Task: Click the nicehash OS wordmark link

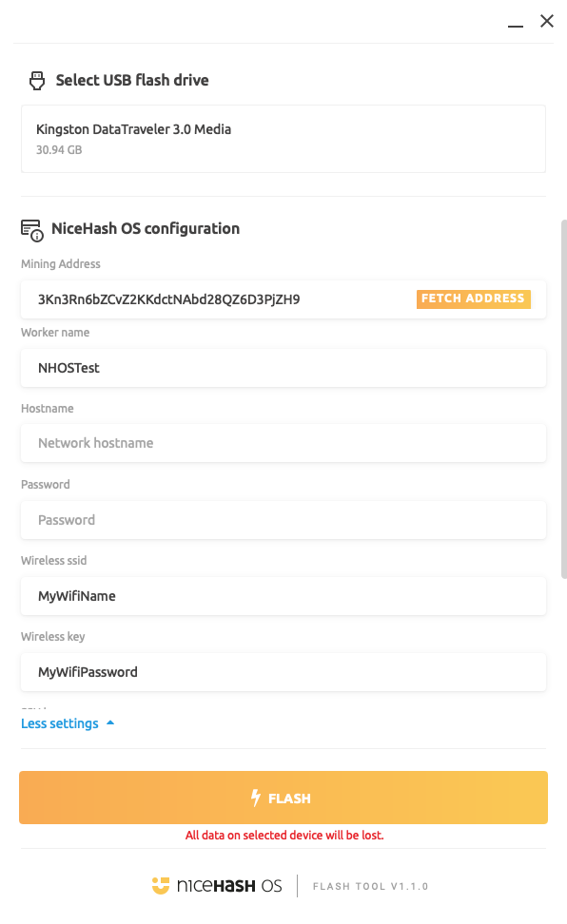Action: 228,885
